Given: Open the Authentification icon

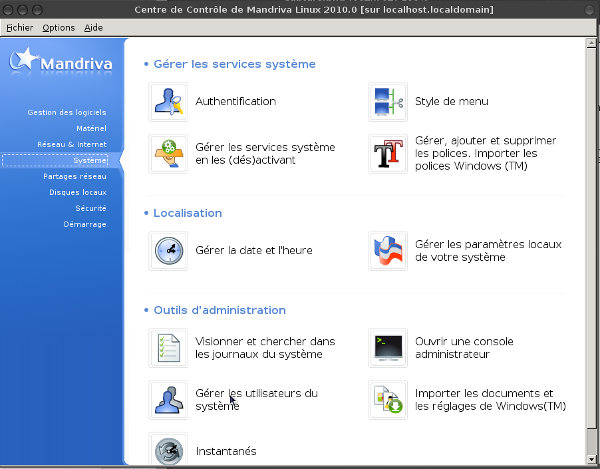Looking at the screenshot, I should pos(168,101).
